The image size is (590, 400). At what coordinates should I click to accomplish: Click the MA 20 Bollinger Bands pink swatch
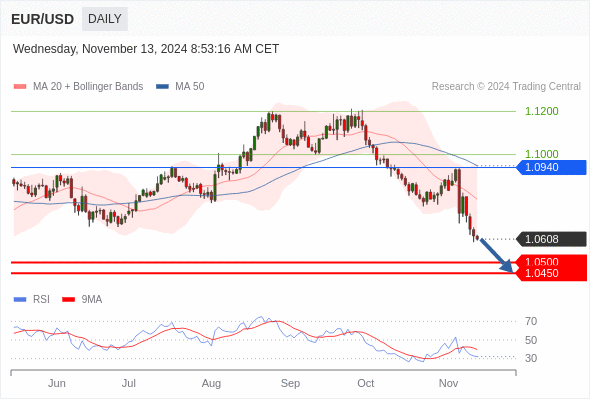point(20,87)
